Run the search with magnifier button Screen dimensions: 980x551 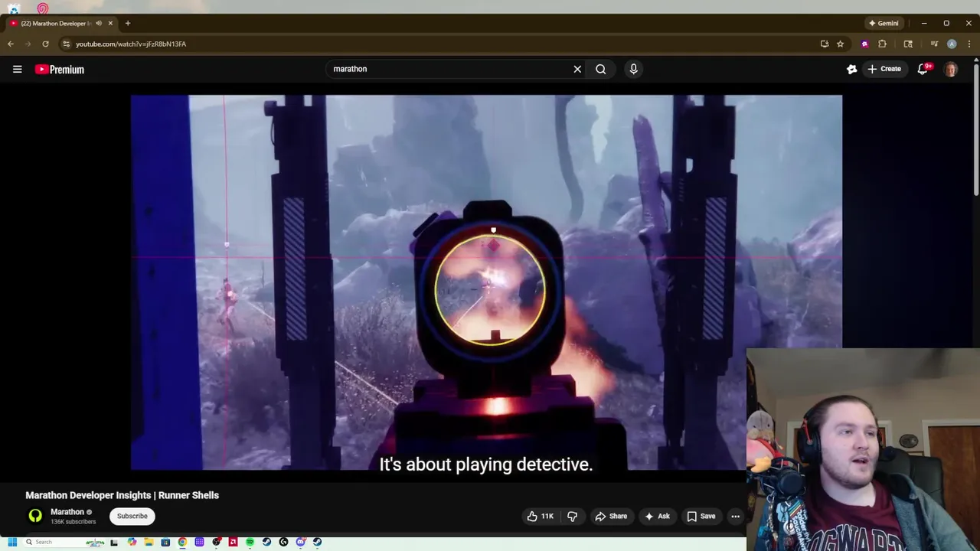pos(601,69)
